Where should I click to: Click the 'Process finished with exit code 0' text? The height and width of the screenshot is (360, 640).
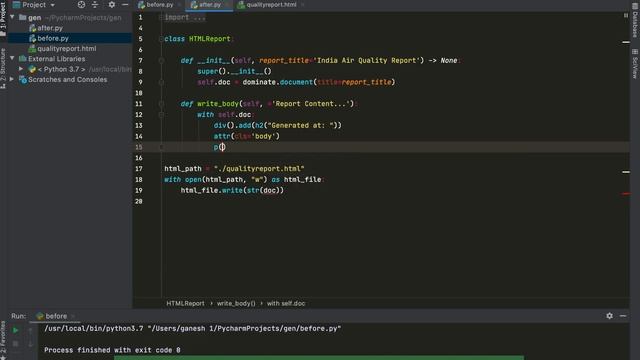(x=112, y=350)
